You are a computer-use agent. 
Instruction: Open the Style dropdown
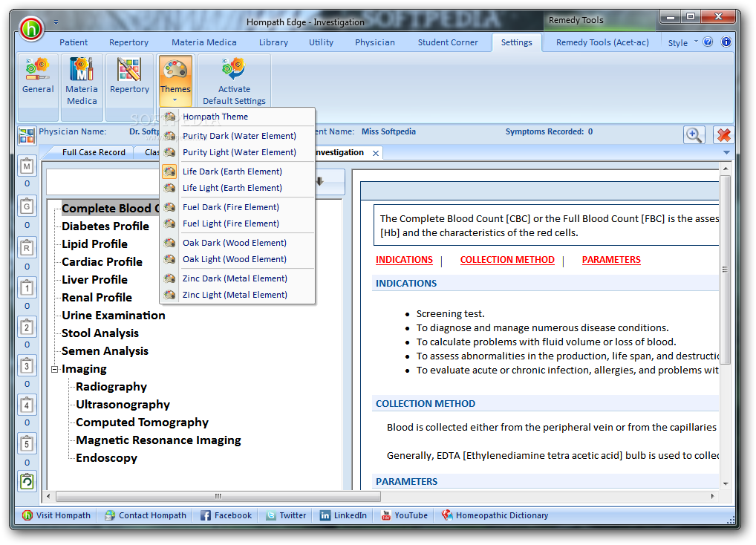click(x=682, y=43)
